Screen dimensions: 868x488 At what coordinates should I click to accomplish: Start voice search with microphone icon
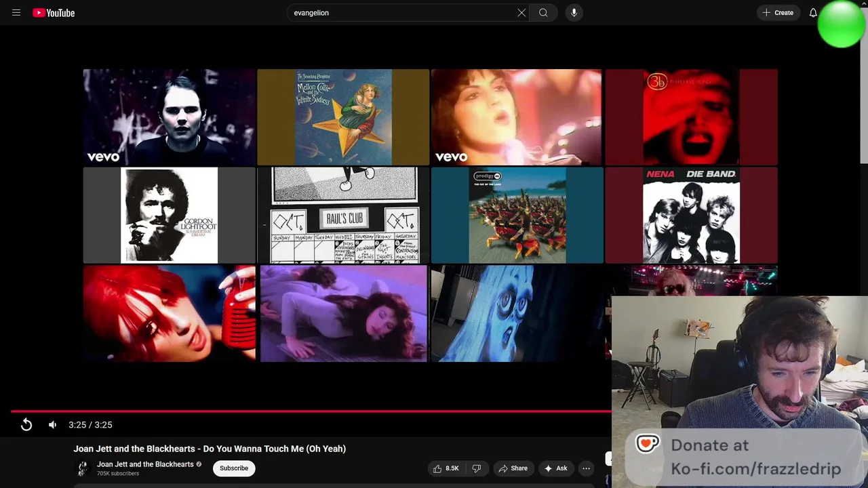(x=574, y=13)
